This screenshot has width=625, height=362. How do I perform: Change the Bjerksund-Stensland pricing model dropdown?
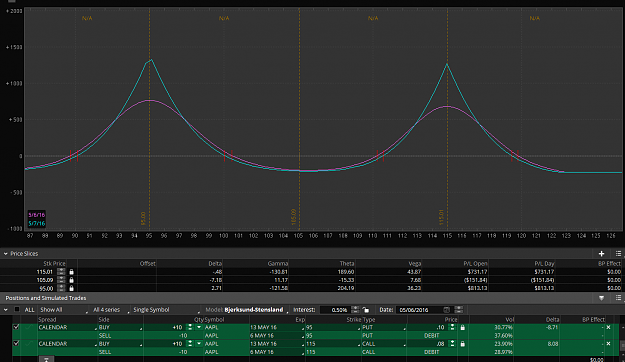point(256,310)
